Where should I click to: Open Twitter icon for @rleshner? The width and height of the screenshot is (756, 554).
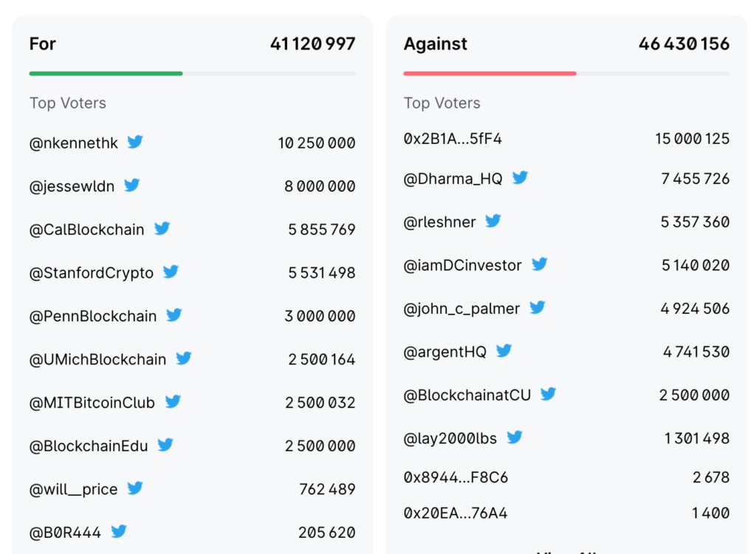(492, 221)
